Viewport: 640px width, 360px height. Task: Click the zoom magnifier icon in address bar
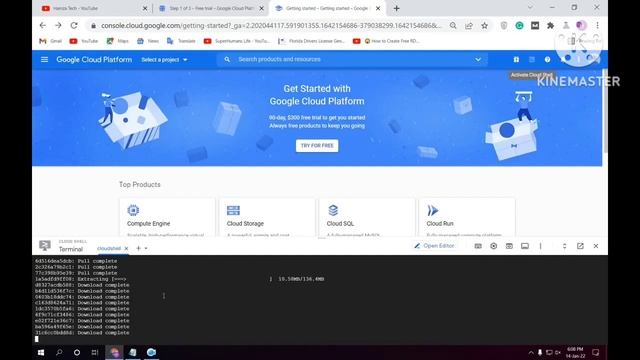point(453,25)
